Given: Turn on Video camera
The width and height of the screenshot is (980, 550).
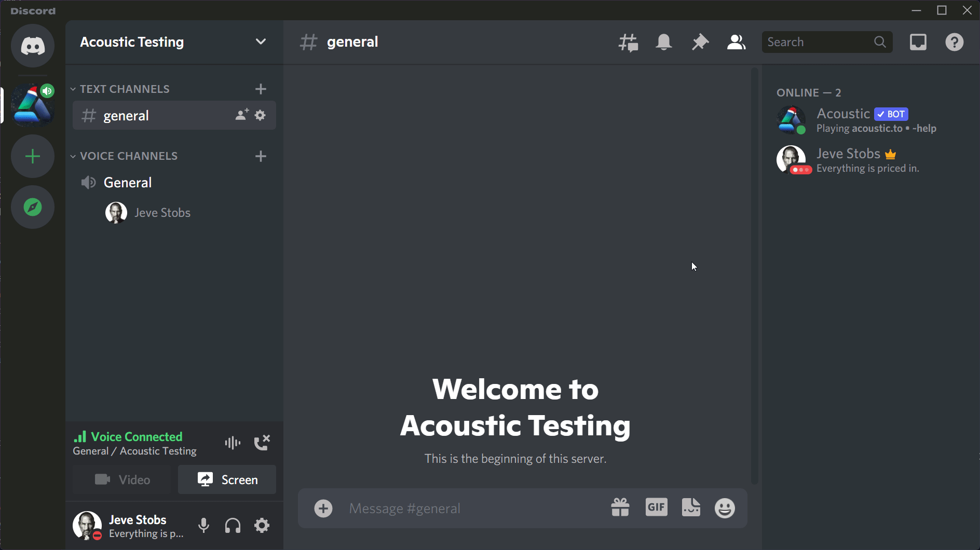Looking at the screenshot, I should click(x=122, y=480).
